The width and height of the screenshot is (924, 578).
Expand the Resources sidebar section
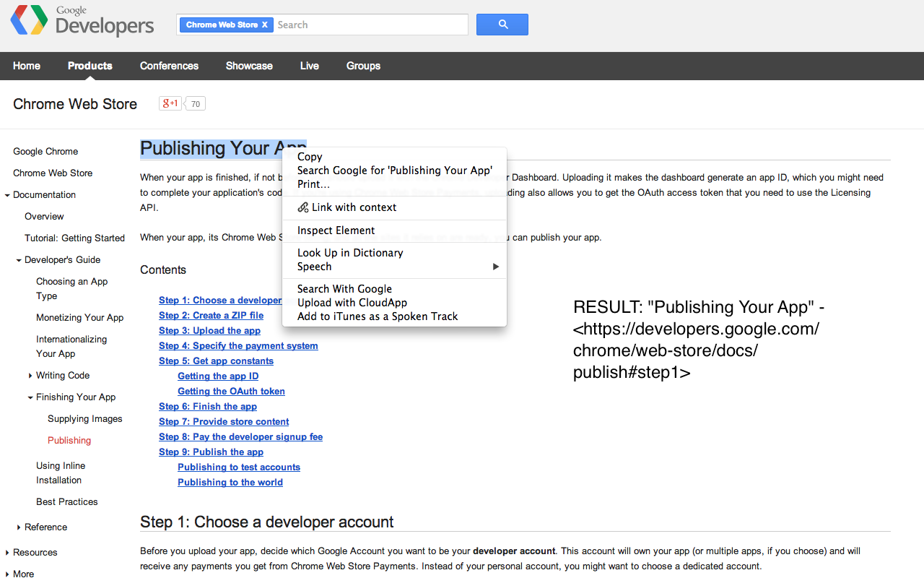(7, 553)
